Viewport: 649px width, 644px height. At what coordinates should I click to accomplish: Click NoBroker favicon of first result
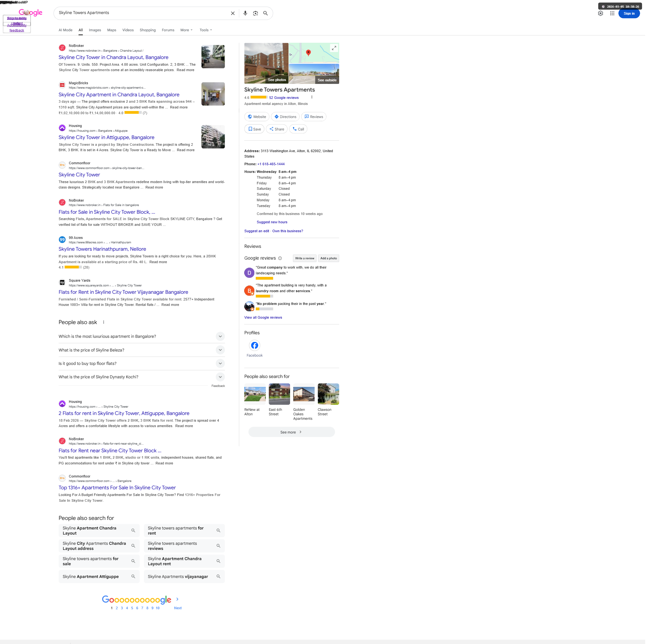[x=62, y=48]
